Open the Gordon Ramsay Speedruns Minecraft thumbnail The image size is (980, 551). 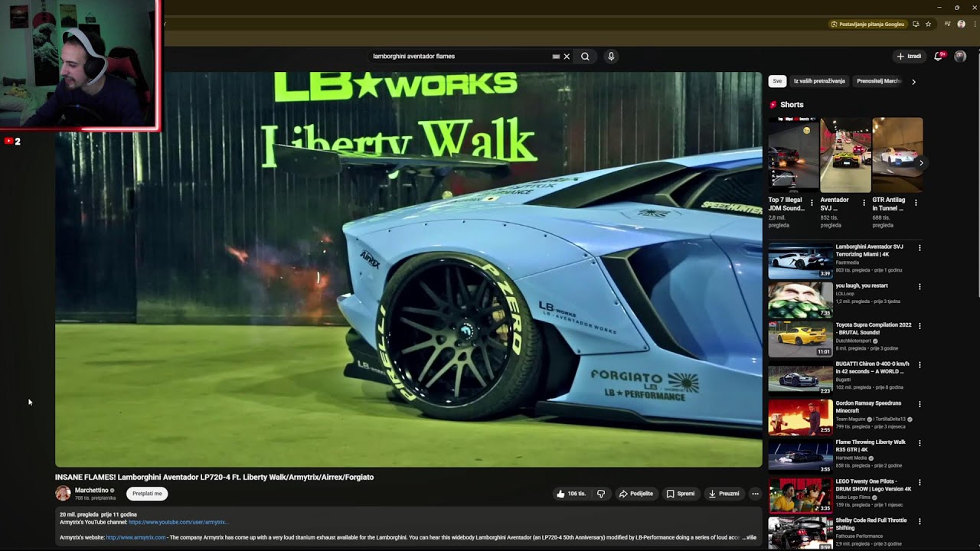coord(800,416)
